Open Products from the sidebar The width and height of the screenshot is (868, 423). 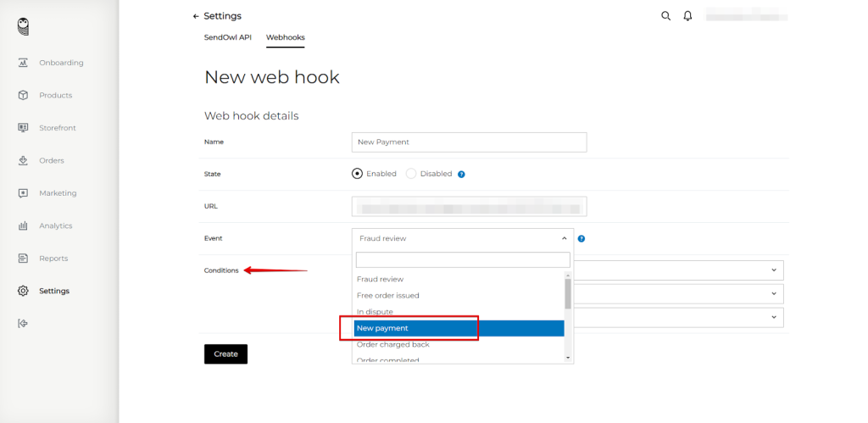pos(55,95)
